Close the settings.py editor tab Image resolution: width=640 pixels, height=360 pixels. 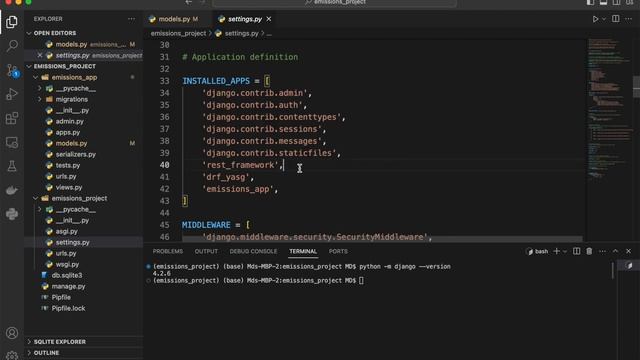point(269,19)
